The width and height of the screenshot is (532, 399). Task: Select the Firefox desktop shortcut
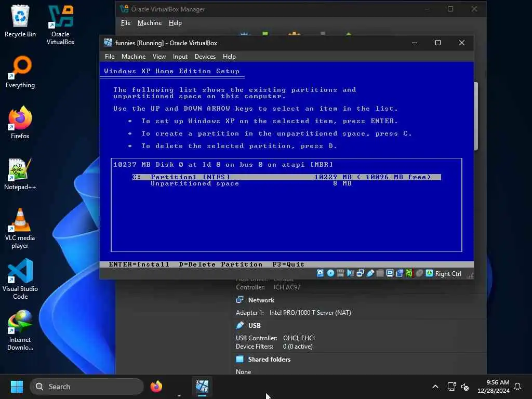(20, 123)
